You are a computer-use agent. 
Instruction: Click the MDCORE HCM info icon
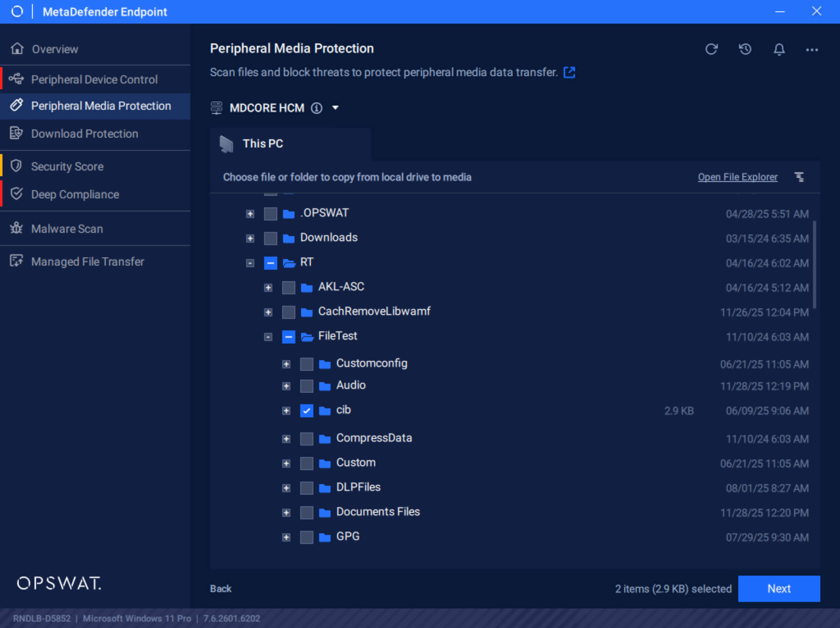point(316,108)
